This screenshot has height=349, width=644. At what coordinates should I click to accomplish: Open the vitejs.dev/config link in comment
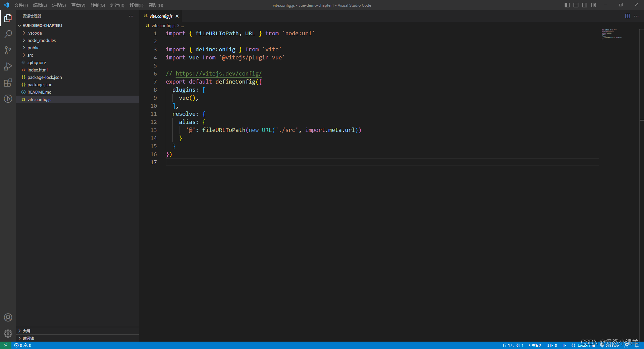(x=218, y=73)
